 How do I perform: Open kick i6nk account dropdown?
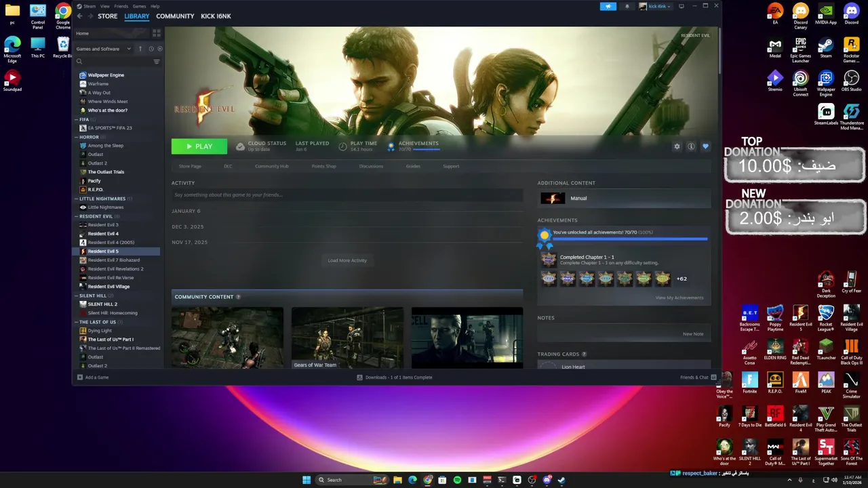pos(654,6)
